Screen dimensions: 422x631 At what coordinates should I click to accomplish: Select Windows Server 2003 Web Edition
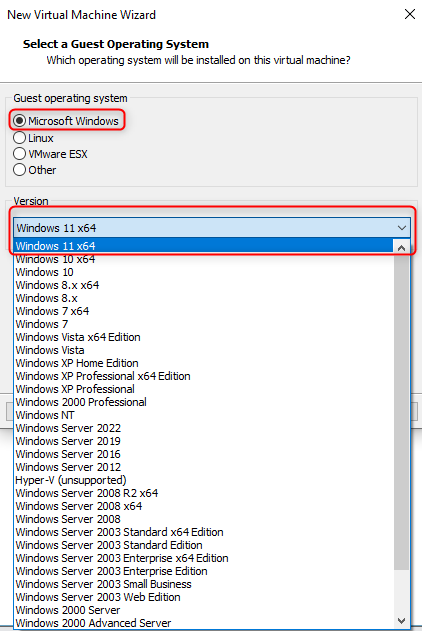[204, 597]
